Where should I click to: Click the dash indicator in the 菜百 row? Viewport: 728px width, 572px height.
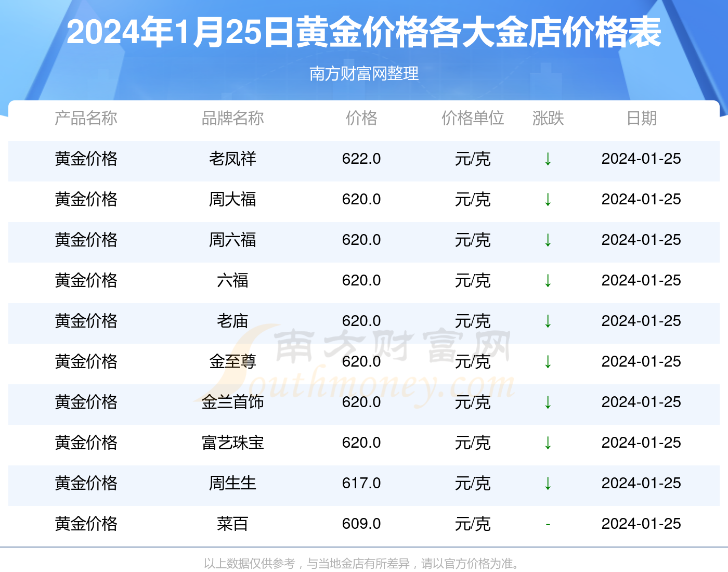coord(548,524)
